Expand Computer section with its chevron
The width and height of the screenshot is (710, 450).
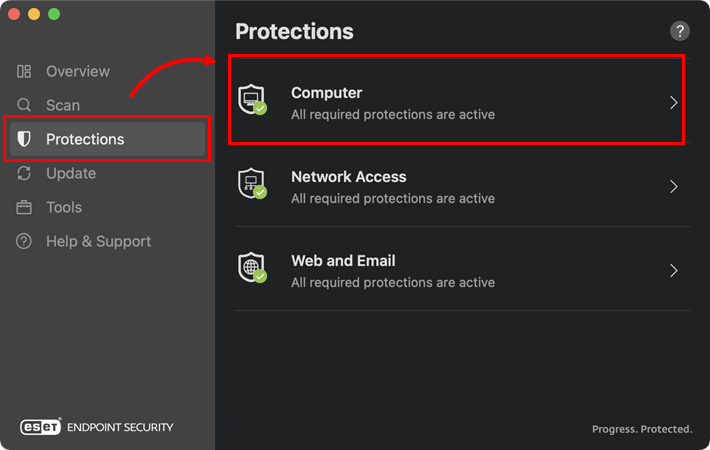(674, 103)
